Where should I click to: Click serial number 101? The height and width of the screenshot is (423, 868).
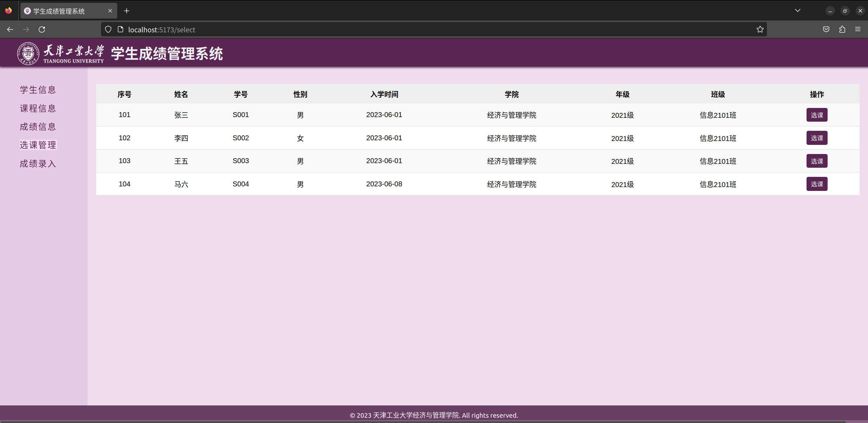point(124,115)
